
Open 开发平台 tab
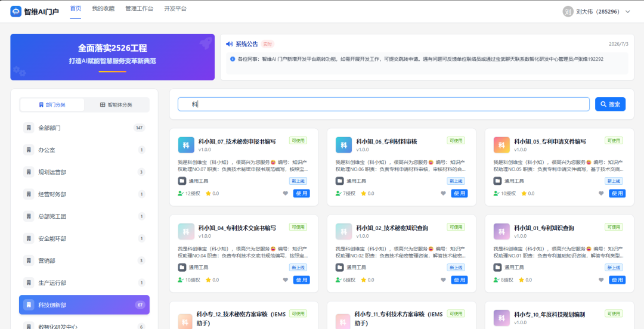coord(175,8)
